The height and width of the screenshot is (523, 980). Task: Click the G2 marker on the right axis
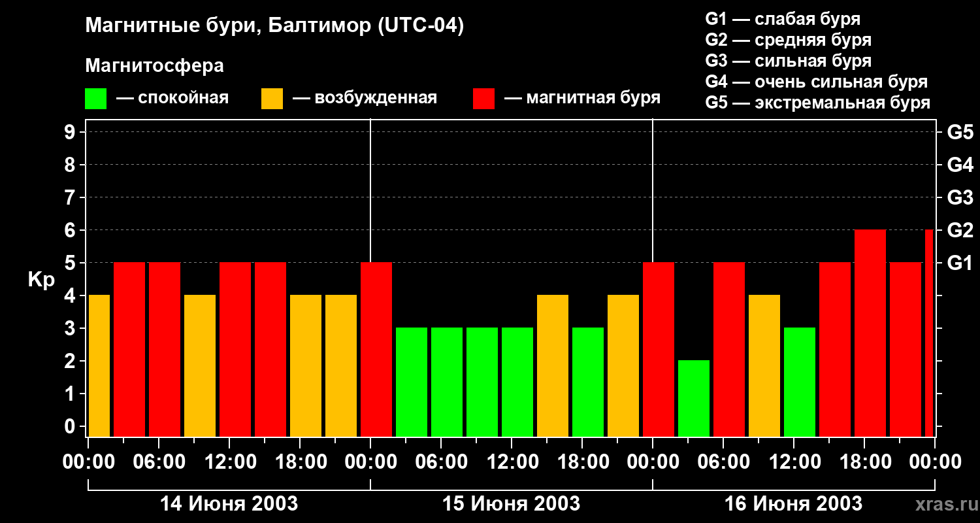point(960,231)
